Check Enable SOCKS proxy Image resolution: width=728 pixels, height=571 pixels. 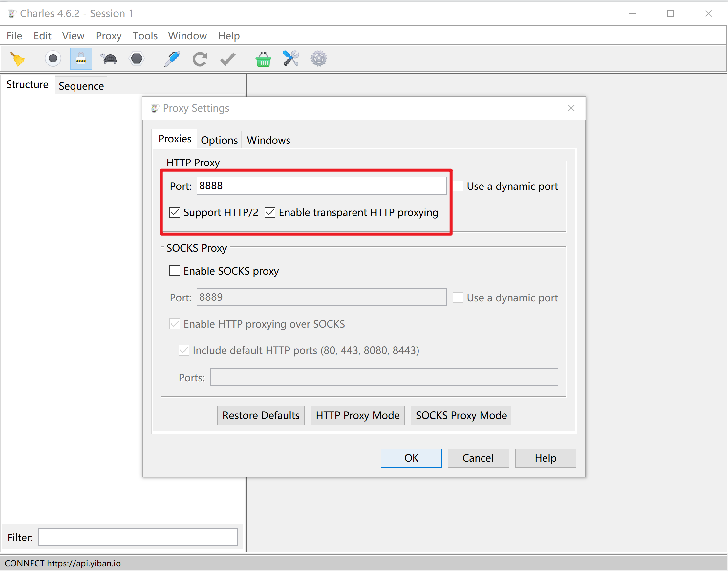[x=175, y=271]
